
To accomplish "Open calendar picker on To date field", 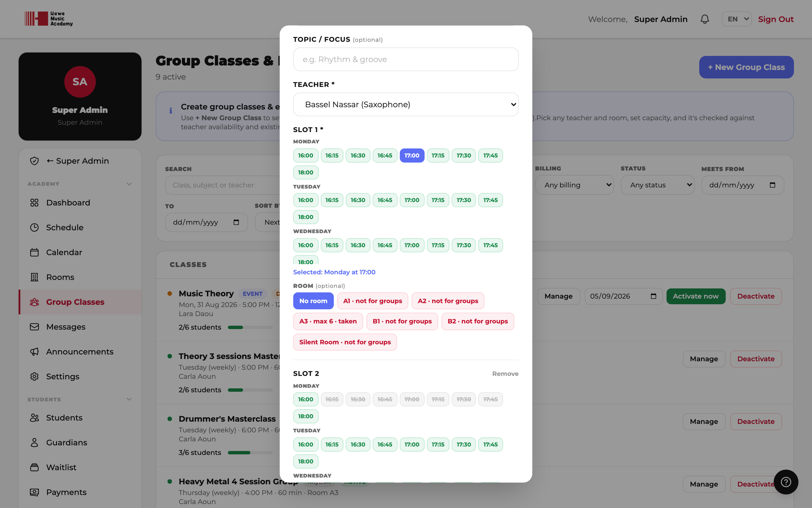I will 236,222.
